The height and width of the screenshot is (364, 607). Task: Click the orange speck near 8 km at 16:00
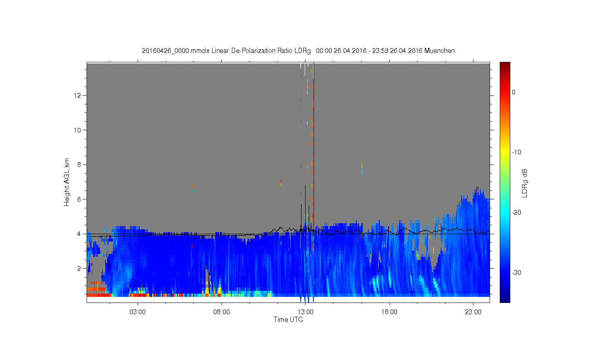362,165
